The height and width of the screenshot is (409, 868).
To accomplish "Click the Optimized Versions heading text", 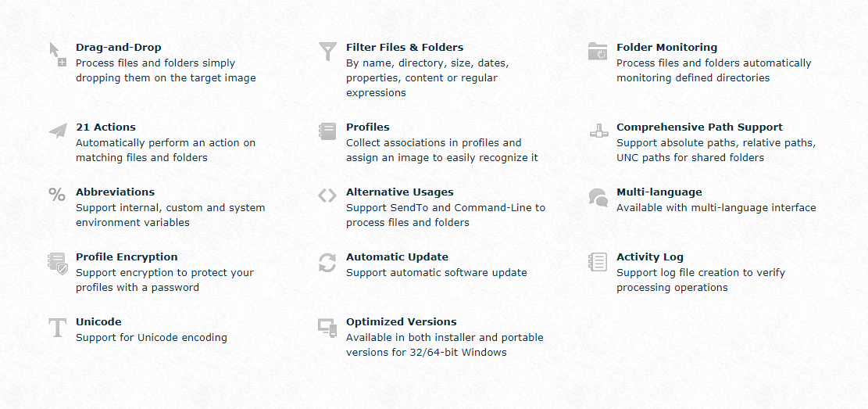I will (402, 322).
